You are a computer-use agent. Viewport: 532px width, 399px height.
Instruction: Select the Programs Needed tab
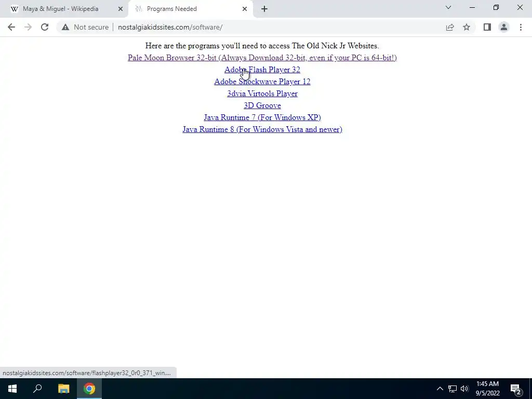(x=190, y=9)
